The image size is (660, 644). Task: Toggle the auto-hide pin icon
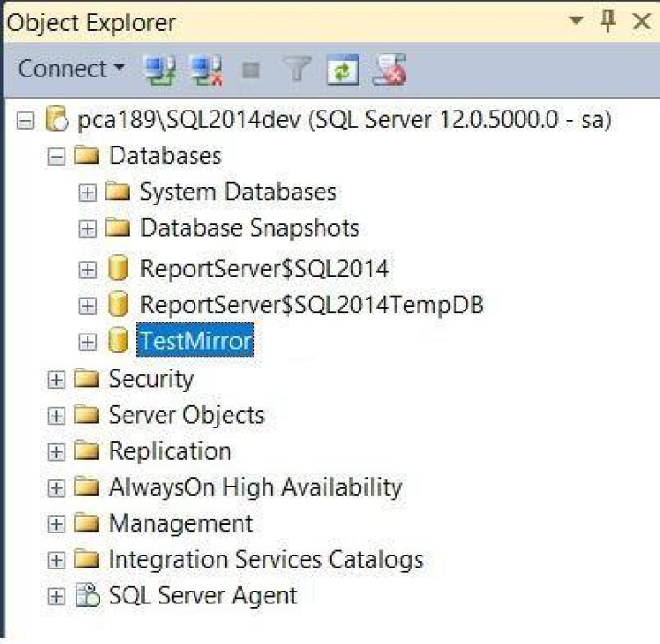[x=607, y=20]
